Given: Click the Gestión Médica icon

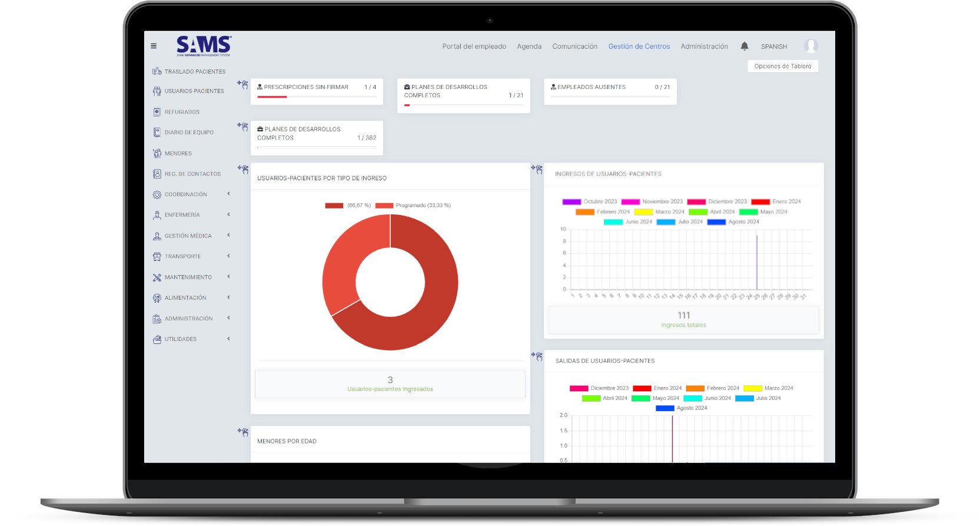Looking at the screenshot, I should coord(157,236).
